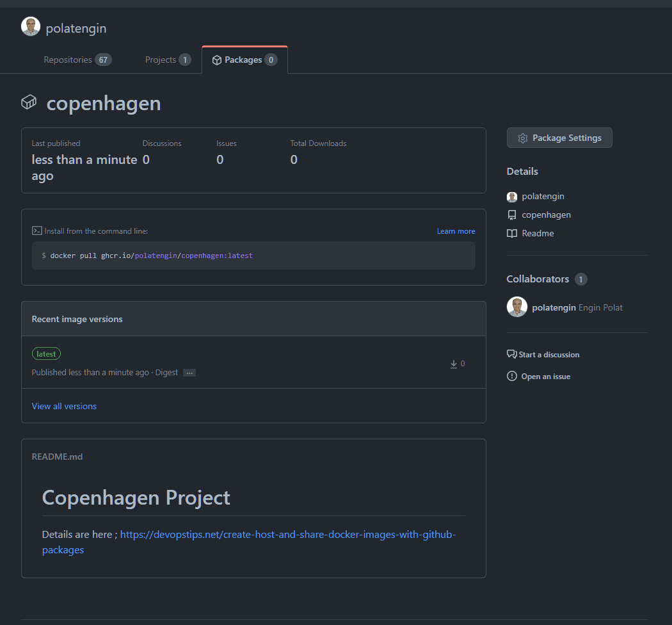Click the polatengin avatar at top left
Screen dimensions: 672x625
pos(31,27)
